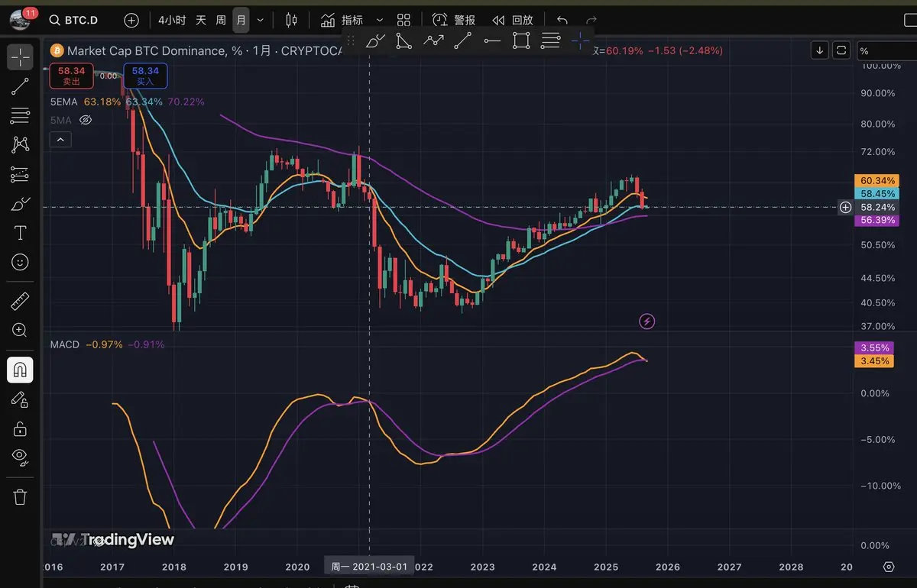Open the % price scale dropdown
917x588 pixels.
pos(885,51)
